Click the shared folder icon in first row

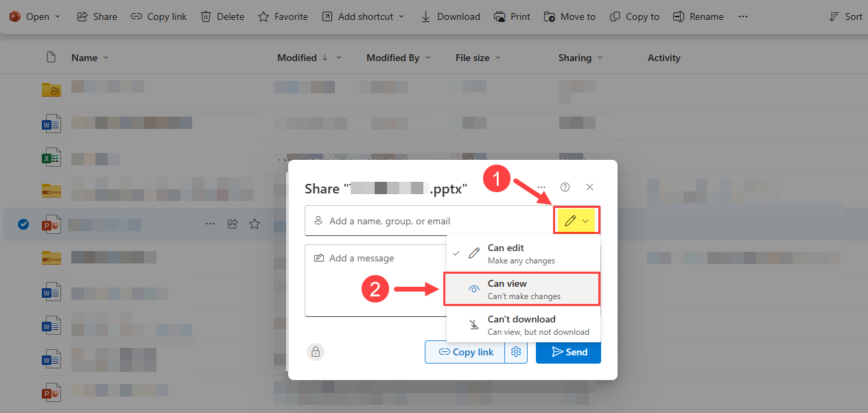[51, 89]
